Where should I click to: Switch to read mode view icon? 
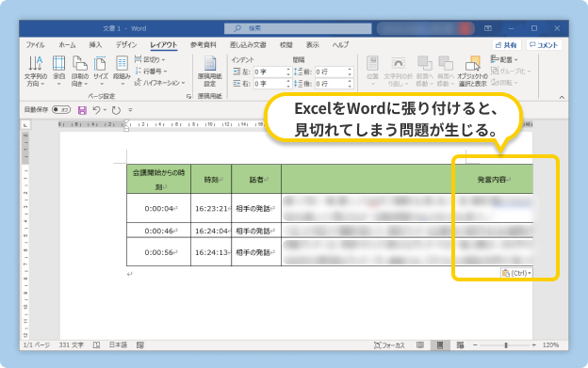pos(420,345)
